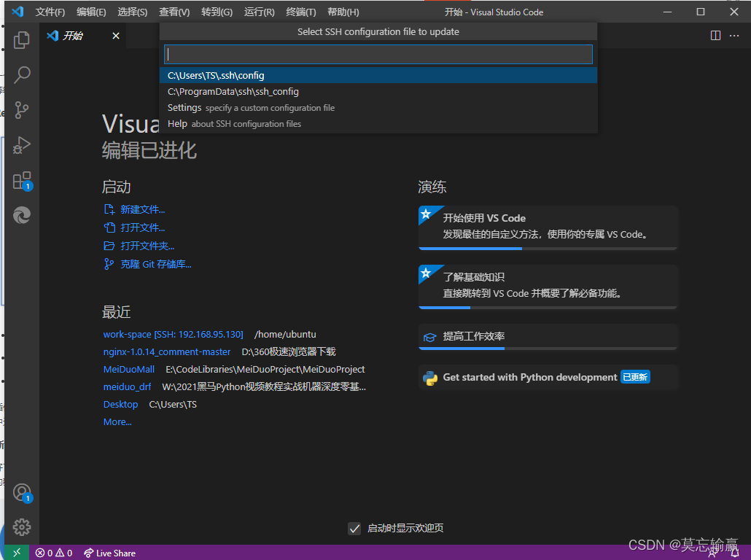This screenshot has height=560, width=751.
Task: Click 克隆 Git 存储库... link
Action: pos(148,264)
